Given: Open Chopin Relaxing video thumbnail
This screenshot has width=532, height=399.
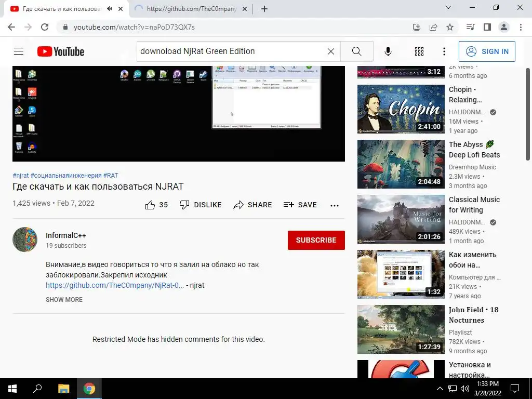Looking at the screenshot, I should pyautogui.click(x=401, y=109).
